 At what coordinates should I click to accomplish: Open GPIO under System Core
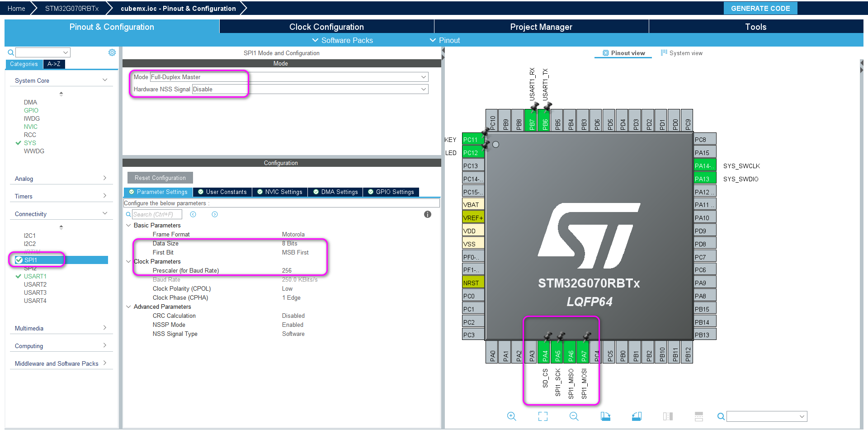click(31, 110)
